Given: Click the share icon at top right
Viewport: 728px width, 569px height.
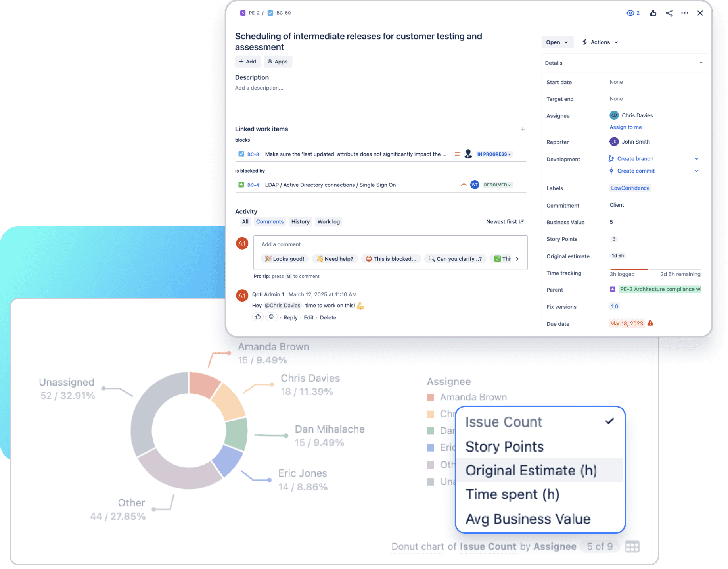Looking at the screenshot, I should point(669,13).
